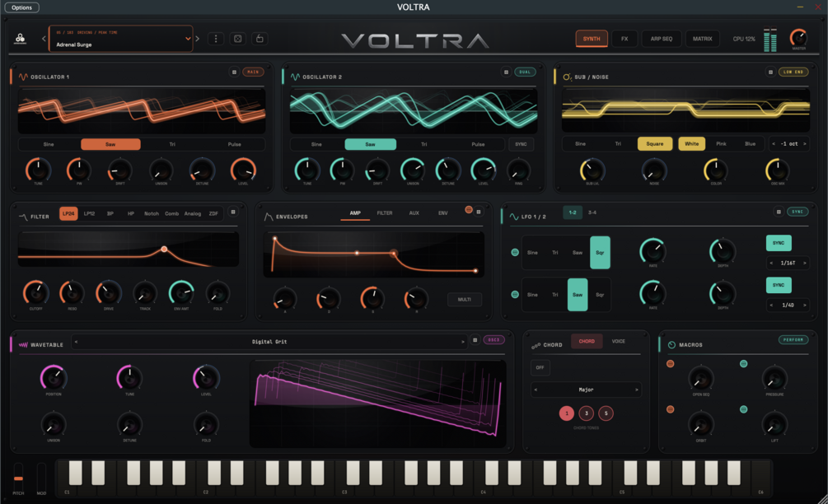Increase sub octave with right arrow
Screen dimensions: 828x504
tap(805, 143)
